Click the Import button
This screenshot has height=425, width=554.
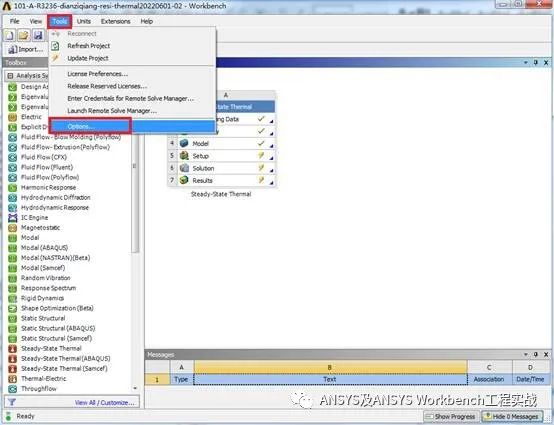pyautogui.click(x=25, y=49)
